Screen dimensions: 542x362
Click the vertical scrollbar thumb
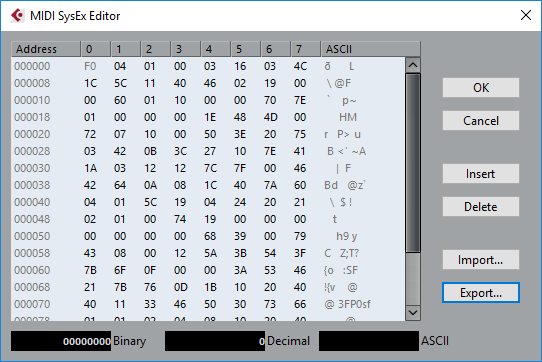[413, 163]
